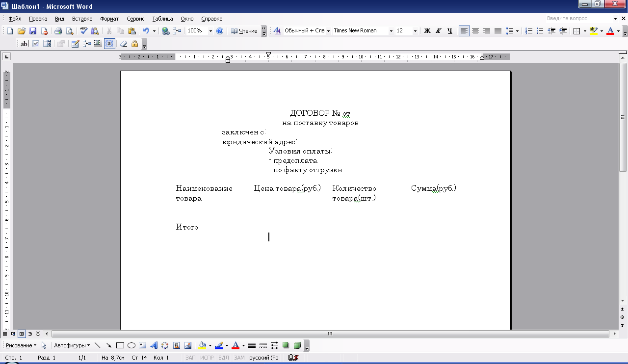Open the Таблица menu

(162, 19)
